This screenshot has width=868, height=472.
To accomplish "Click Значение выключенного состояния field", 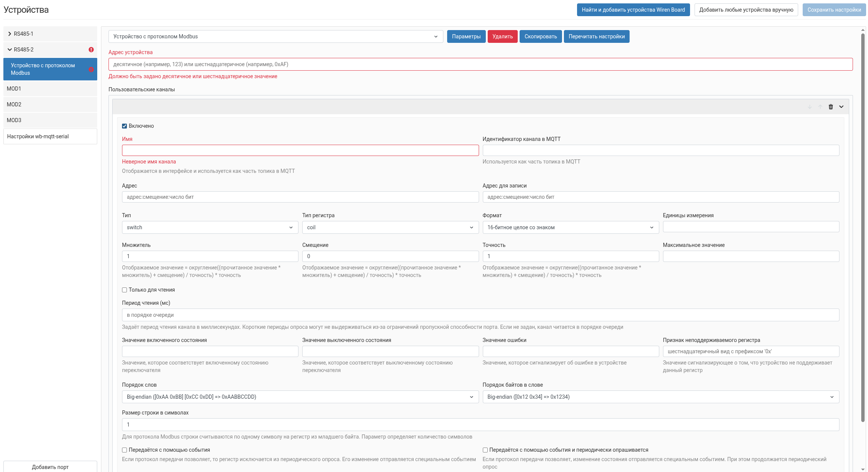I will 390,351.
